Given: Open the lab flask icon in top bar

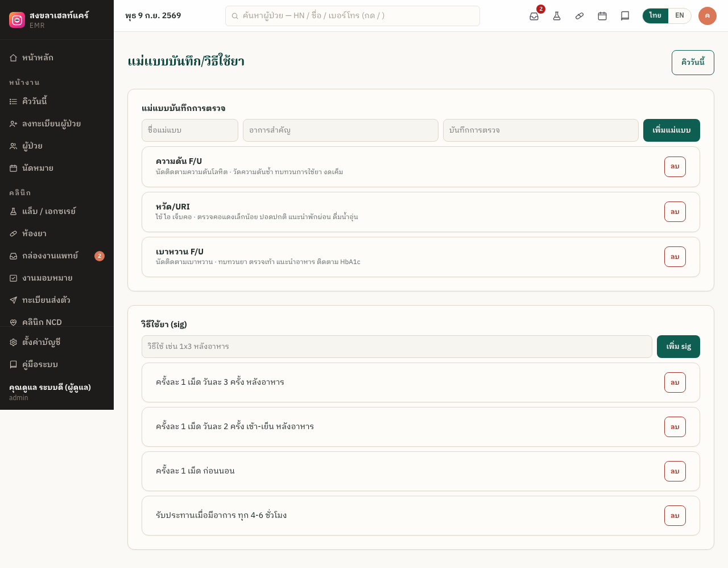Looking at the screenshot, I should tap(557, 16).
